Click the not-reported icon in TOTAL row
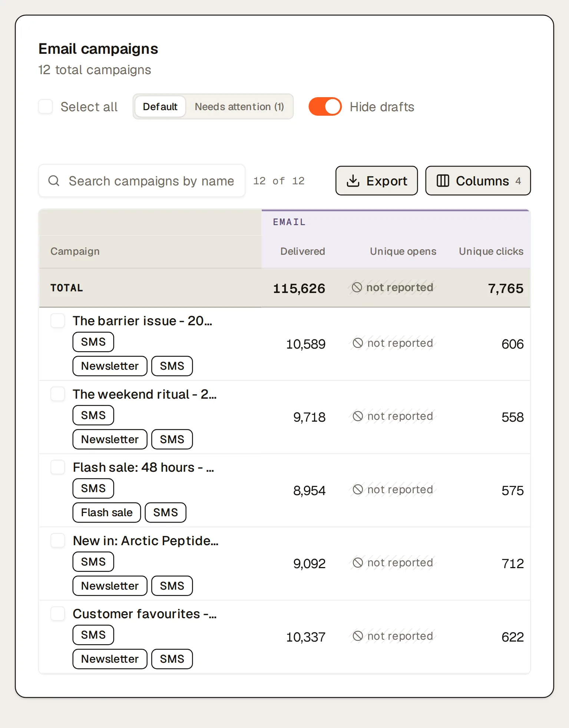 357,287
